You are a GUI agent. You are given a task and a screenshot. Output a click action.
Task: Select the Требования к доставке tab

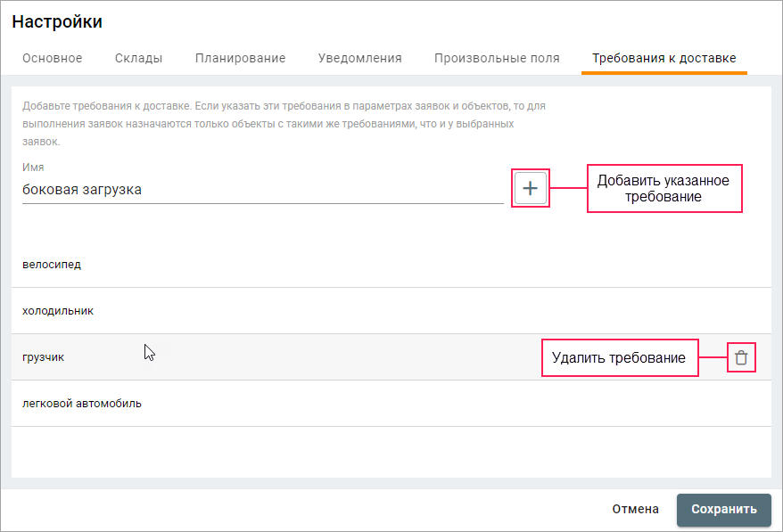tap(664, 59)
